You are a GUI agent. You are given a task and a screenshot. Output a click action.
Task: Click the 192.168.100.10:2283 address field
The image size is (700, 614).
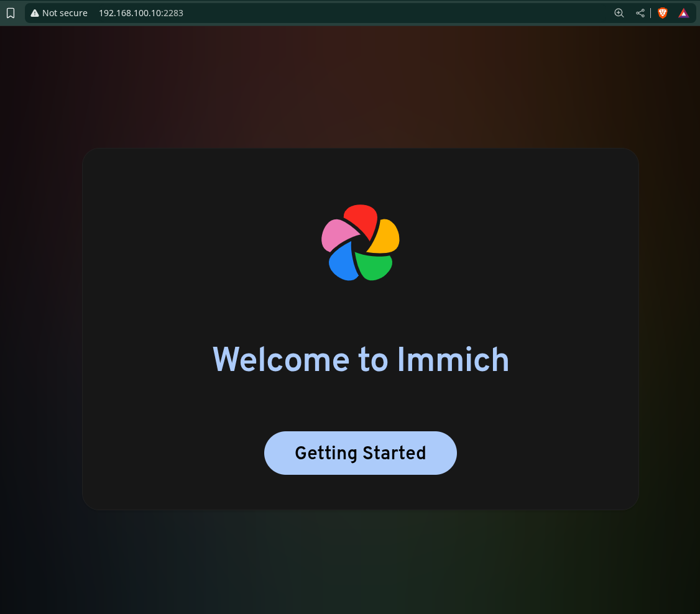140,13
